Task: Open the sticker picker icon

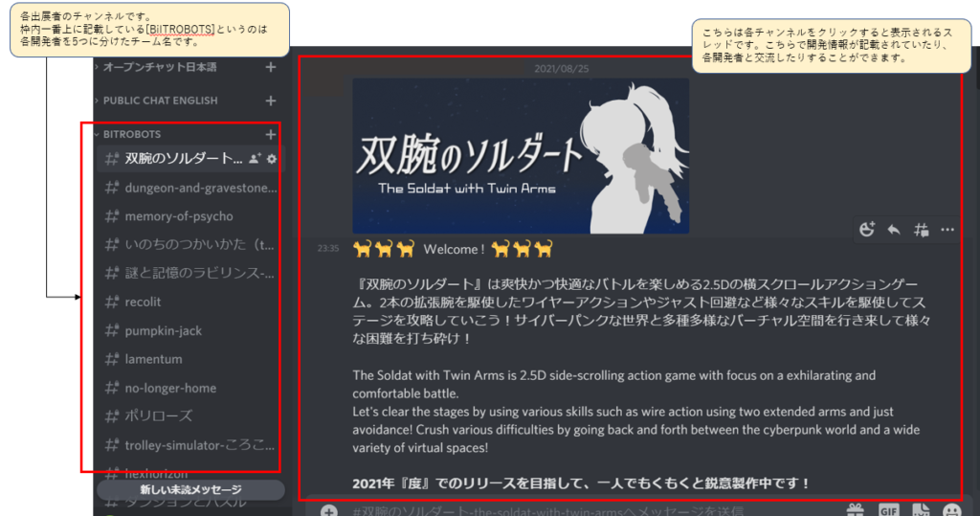Action: (x=921, y=510)
